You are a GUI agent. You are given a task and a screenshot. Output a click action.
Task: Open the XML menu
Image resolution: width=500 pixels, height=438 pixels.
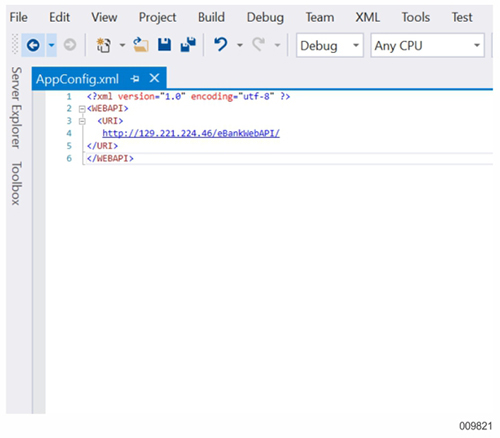click(367, 17)
